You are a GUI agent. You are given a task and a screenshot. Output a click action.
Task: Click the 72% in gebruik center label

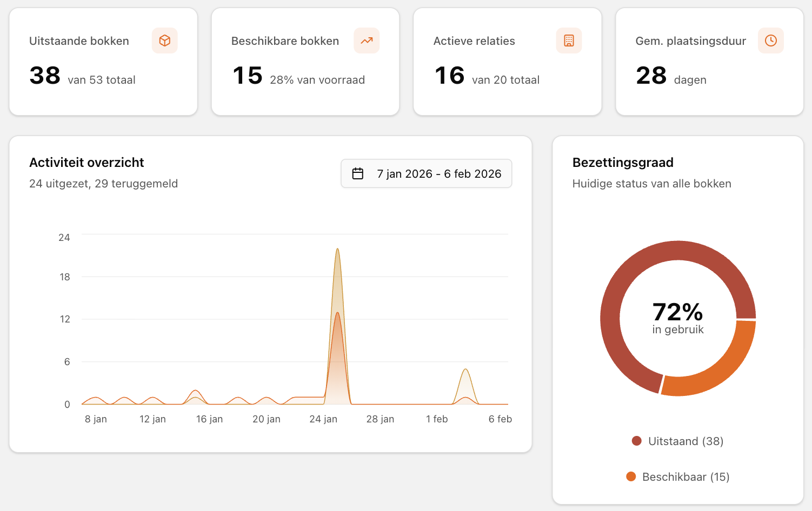[x=678, y=318]
